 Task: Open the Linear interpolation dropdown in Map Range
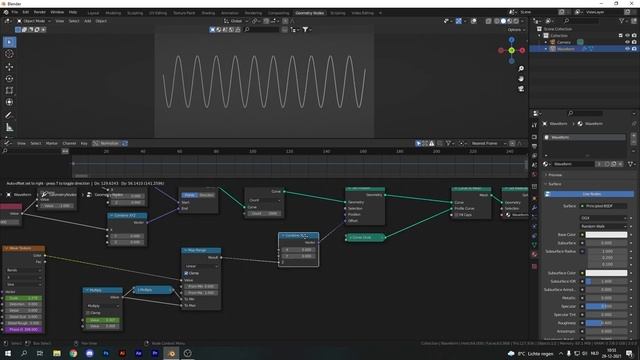[x=202, y=266]
